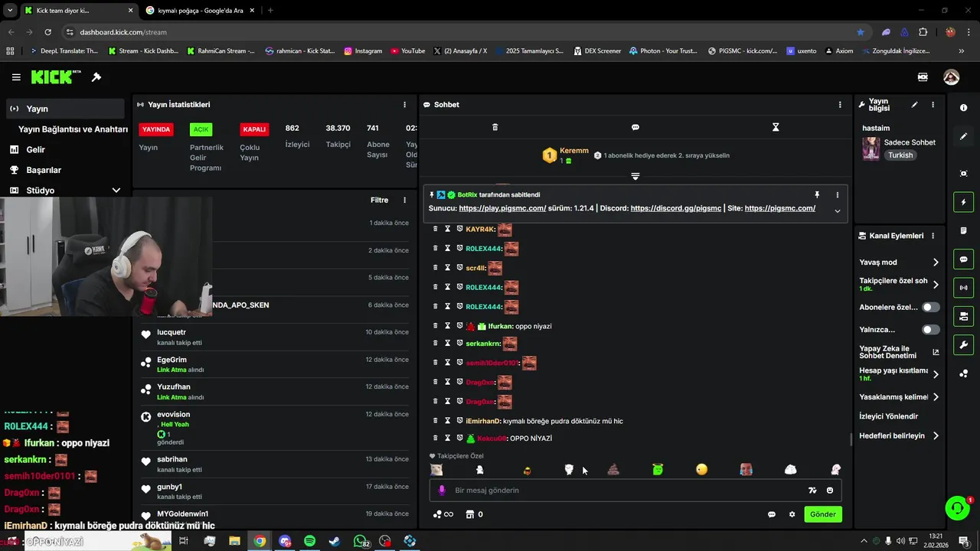Open the discord.gg/pigsmc link
This screenshot has width=980, height=551.
coord(676,208)
